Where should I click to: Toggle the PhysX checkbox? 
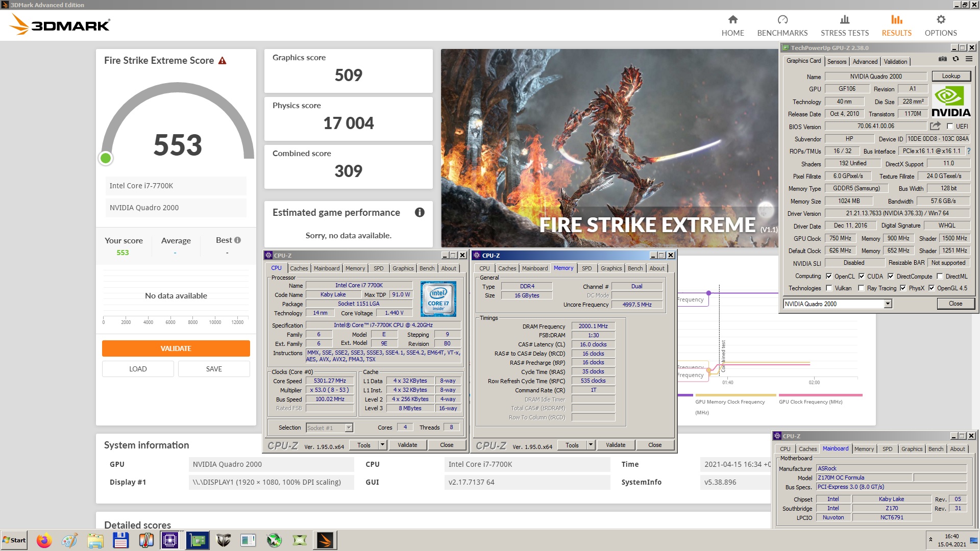pyautogui.click(x=903, y=288)
